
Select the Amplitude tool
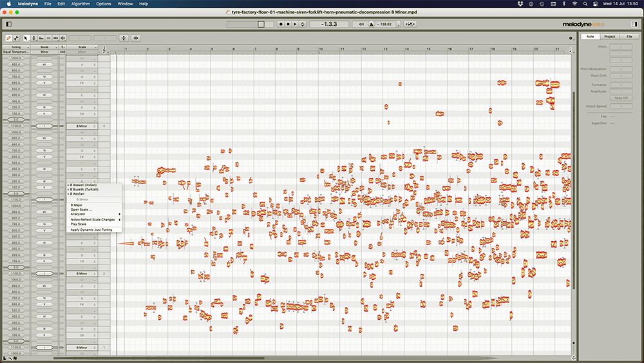click(x=48, y=38)
